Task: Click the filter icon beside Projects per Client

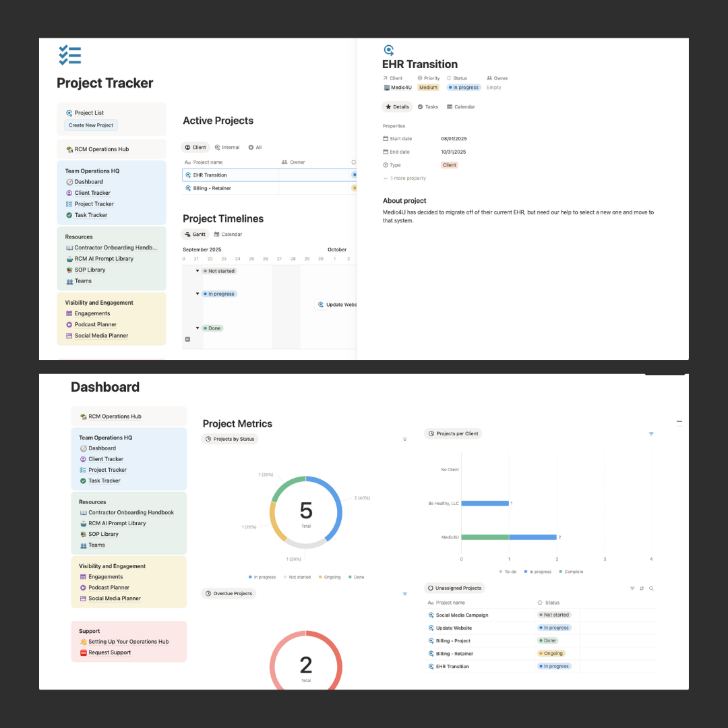Action: tap(651, 433)
